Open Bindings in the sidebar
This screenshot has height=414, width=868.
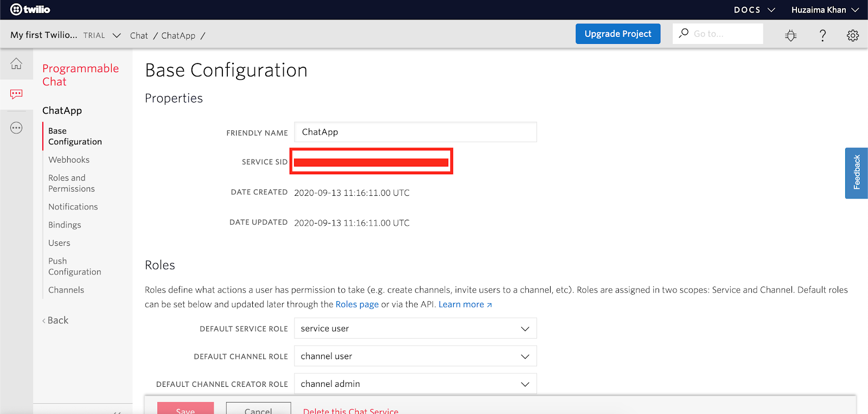(x=65, y=225)
